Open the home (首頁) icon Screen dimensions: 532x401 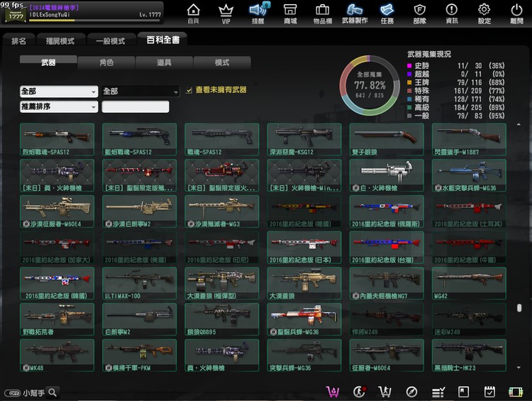coord(193,13)
